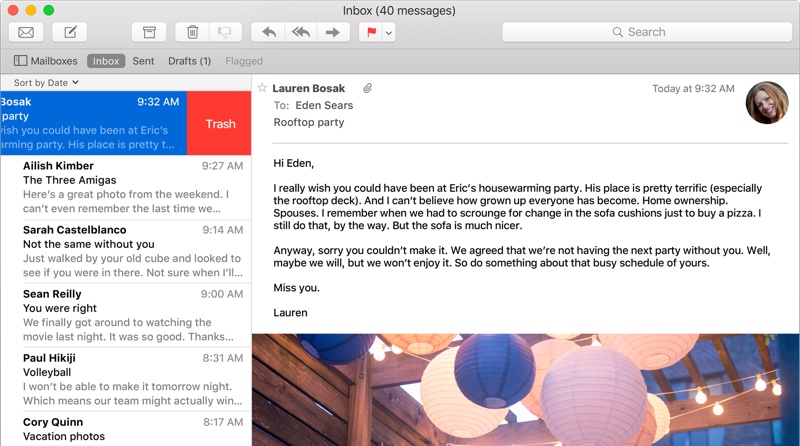Click recipient Eden Sears
Screen dimensions: 800x446
click(324, 105)
